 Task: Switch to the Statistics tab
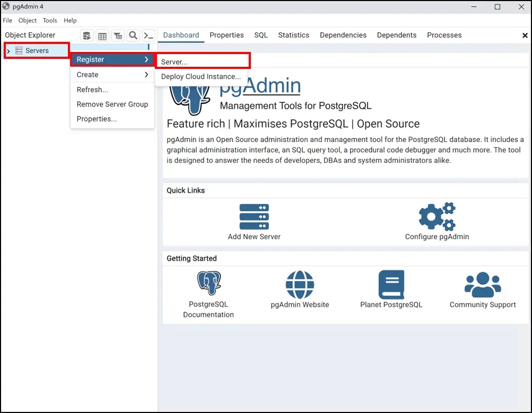(294, 36)
